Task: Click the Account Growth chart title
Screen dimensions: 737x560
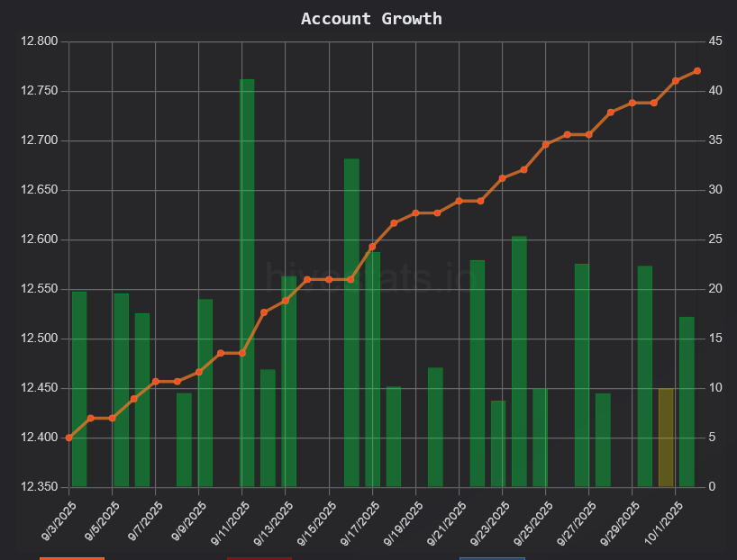Action: pos(371,19)
